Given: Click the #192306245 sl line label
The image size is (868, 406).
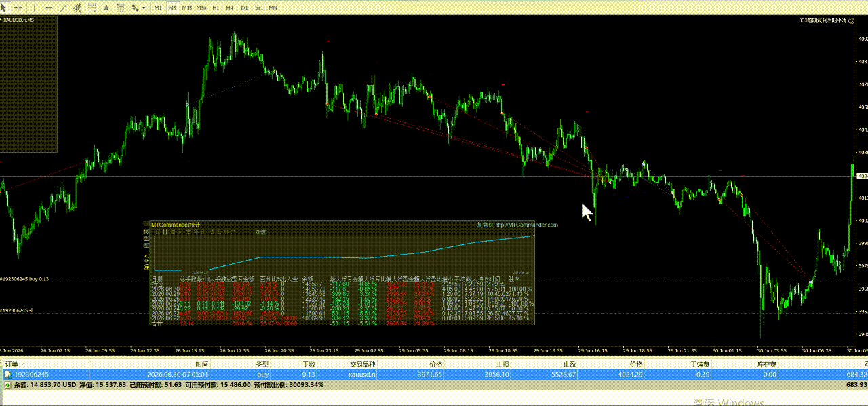Looking at the screenshot, I should 16,310.
